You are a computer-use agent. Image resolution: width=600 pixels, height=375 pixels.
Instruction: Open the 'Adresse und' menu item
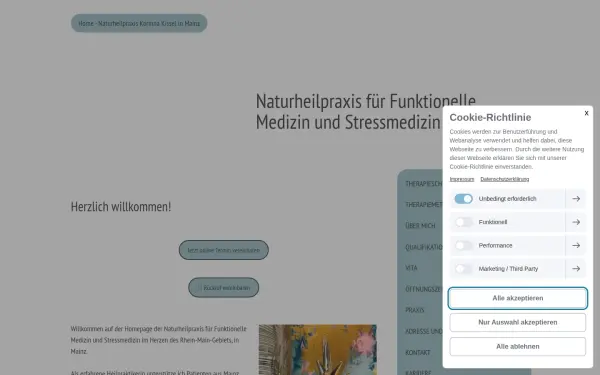(424, 331)
